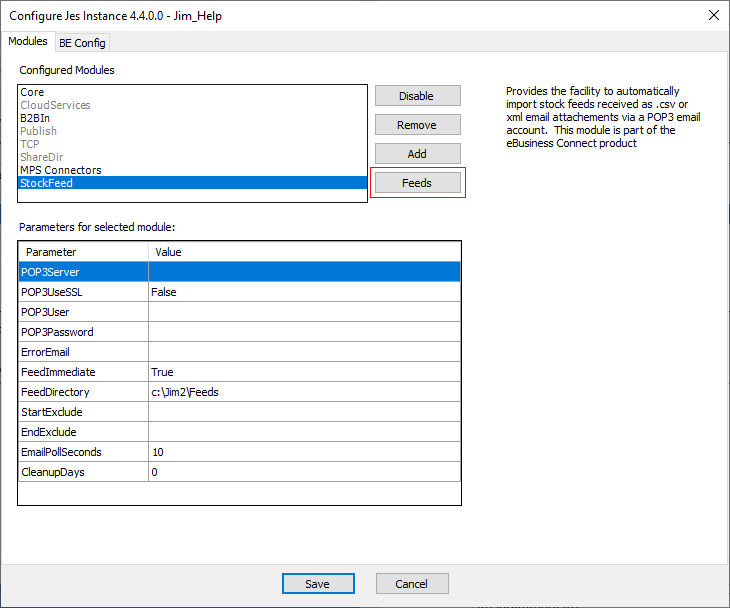
Task: Select Core in Configured Modules list
Action: click(x=32, y=92)
